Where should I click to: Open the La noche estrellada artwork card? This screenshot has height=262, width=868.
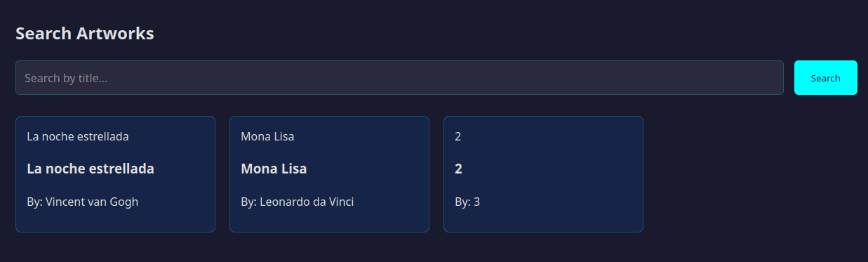tap(115, 174)
